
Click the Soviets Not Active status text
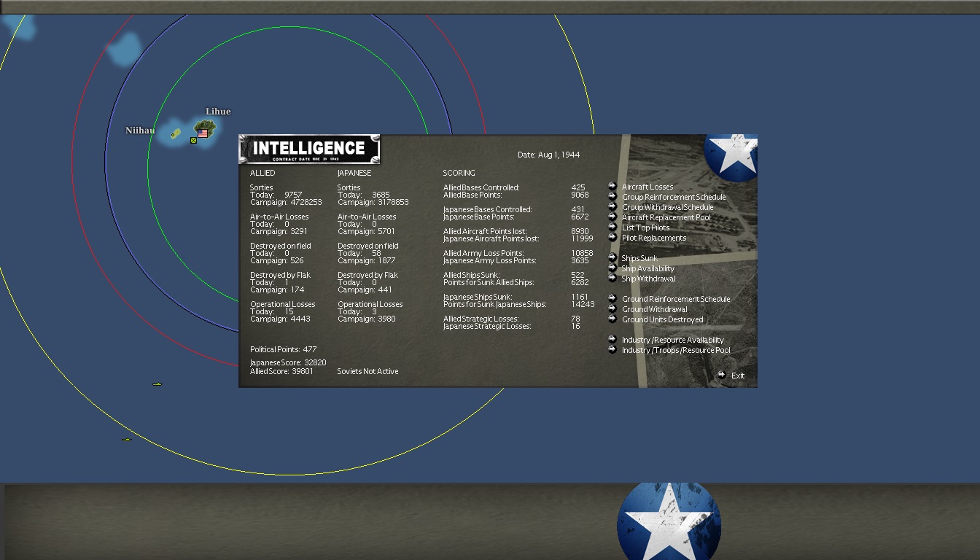pyautogui.click(x=367, y=371)
